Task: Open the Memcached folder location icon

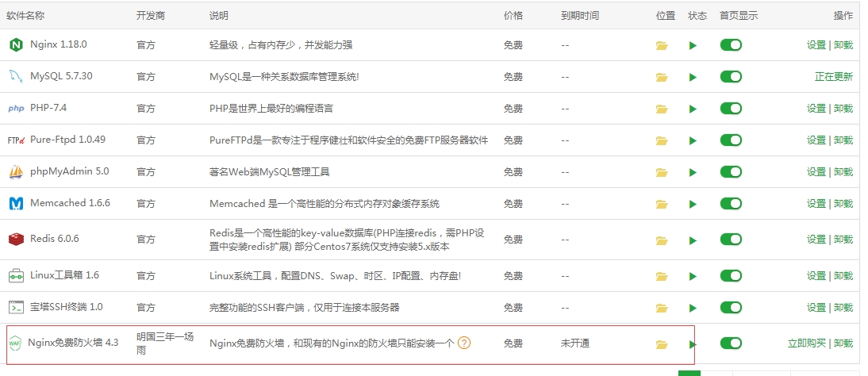Action: pyautogui.click(x=662, y=204)
